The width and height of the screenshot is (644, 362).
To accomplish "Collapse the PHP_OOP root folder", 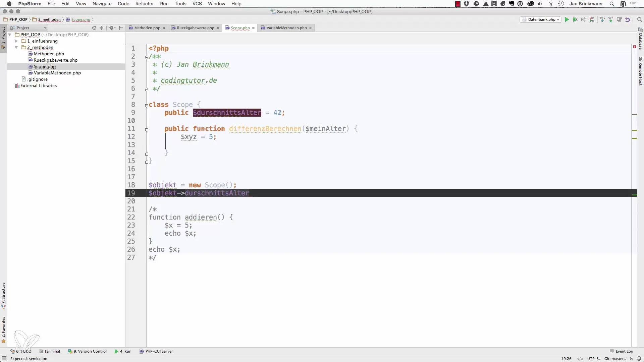I will click(10, 35).
